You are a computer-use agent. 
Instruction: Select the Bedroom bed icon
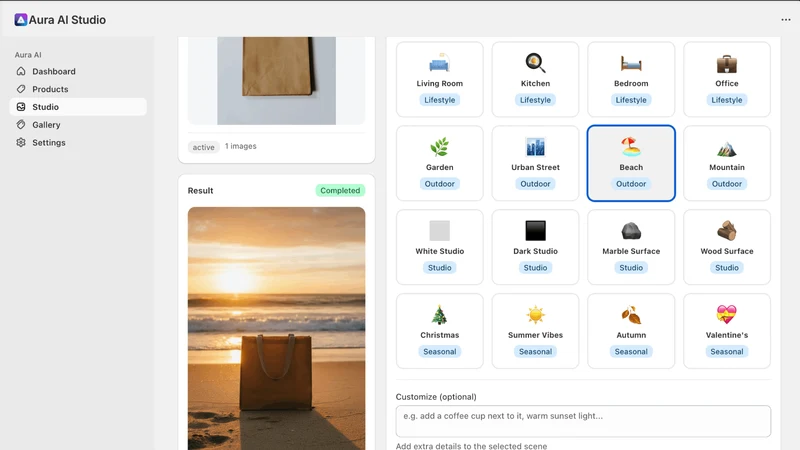click(631, 64)
